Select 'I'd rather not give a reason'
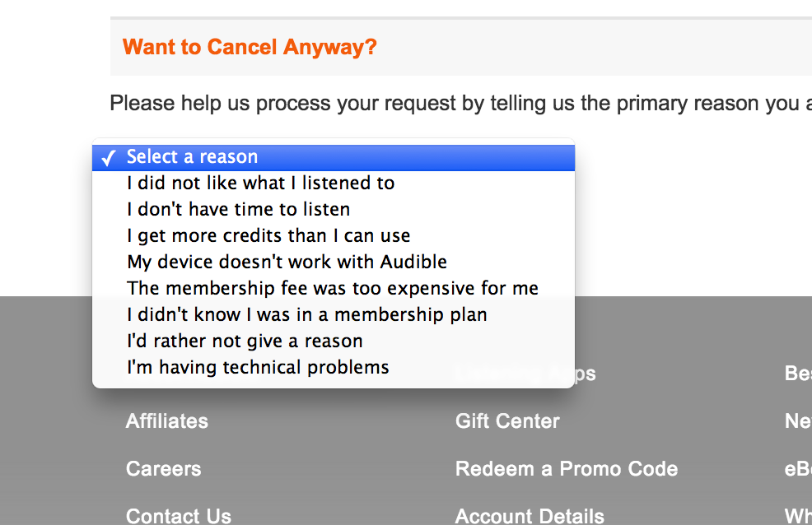Screen dimensions: 812x525 245,341
